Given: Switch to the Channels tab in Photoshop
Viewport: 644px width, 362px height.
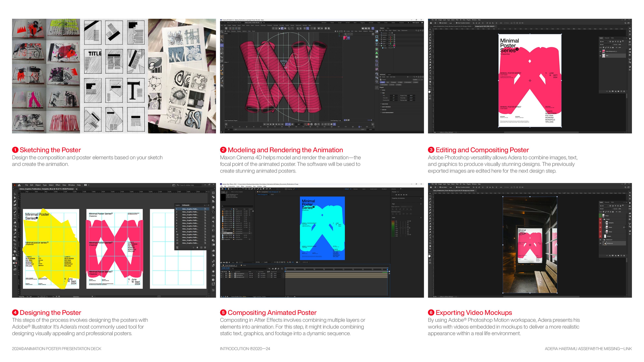Looking at the screenshot, I should (x=607, y=38).
